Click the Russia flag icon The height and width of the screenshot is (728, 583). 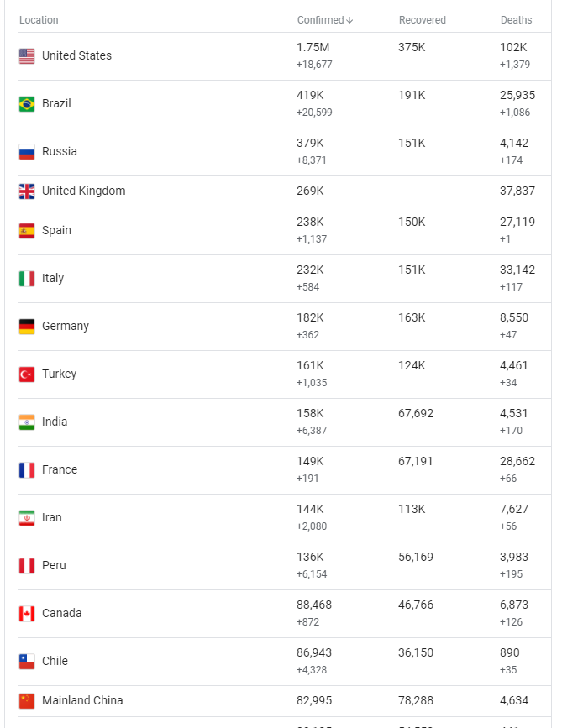click(x=27, y=152)
